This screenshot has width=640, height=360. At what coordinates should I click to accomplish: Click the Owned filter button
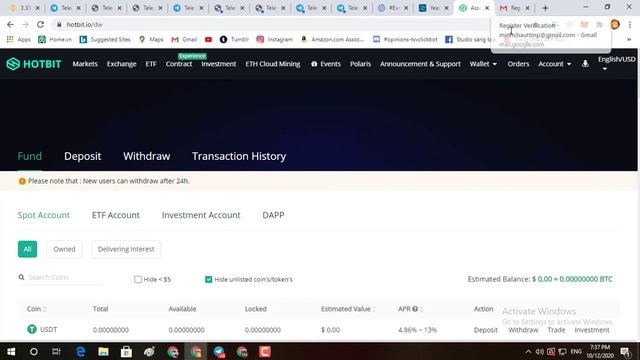tap(64, 249)
